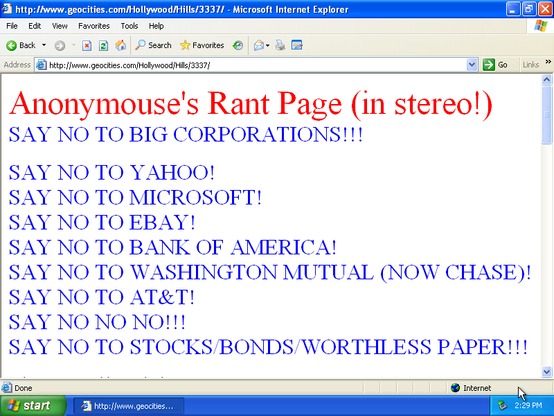This screenshot has width=554, height=416.
Task: Click the Internet zone globe icon
Action: pyautogui.click(x=455, y=388)
